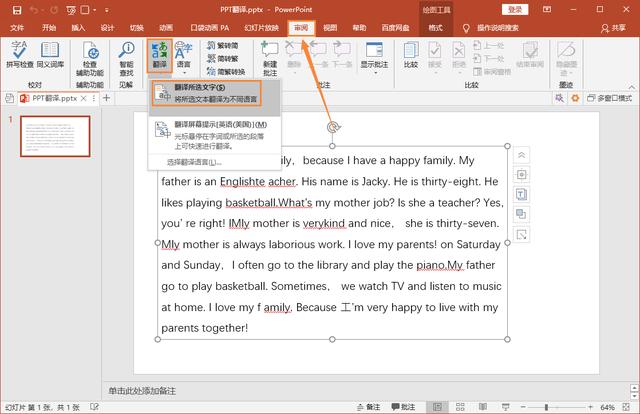The image size is (640, 414).
Task: Toggle 多窗口模式 multi-window mode
Action: pos(609,98)
